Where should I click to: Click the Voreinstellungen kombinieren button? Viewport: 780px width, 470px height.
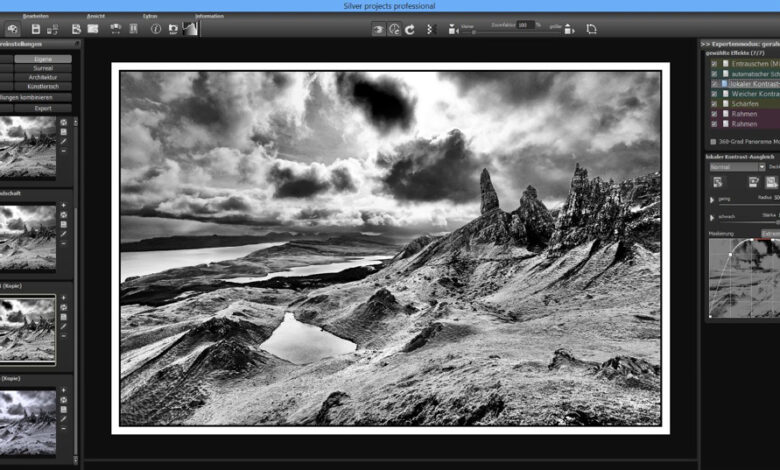pyautogui.click(x=36, y=97)
